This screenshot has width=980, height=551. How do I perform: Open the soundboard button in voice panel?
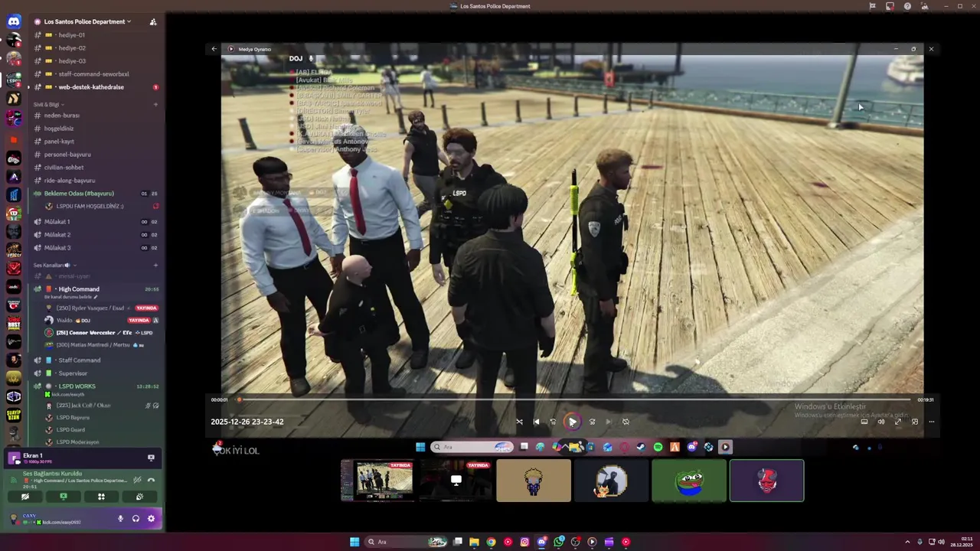[139, 497]
